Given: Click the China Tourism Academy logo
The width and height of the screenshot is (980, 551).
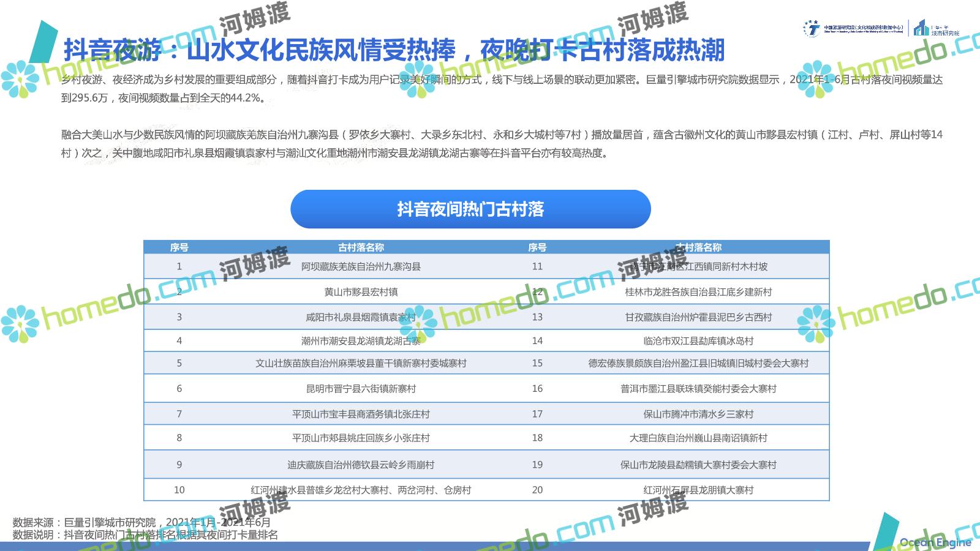Looking at the screenshot, I should pyautogui.click(x=853, y=28).
